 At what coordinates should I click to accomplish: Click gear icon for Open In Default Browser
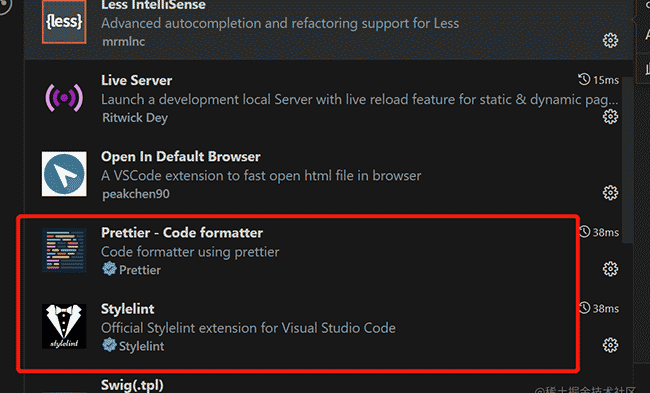click(x=610, y=193)
